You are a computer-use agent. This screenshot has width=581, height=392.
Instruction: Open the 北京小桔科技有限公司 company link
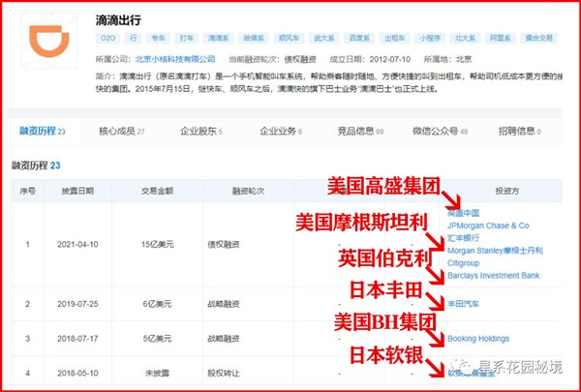pos(175,59)
